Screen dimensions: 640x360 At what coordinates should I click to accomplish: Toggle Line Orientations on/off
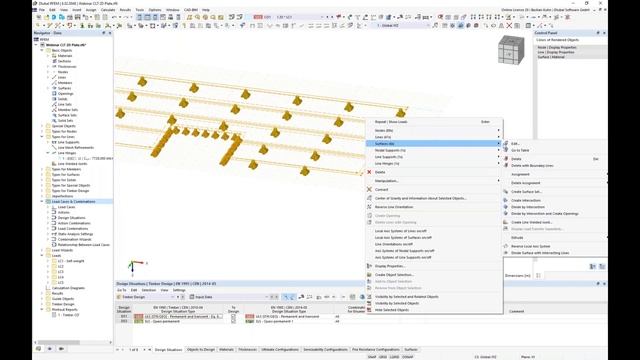[x=394, y=244]
